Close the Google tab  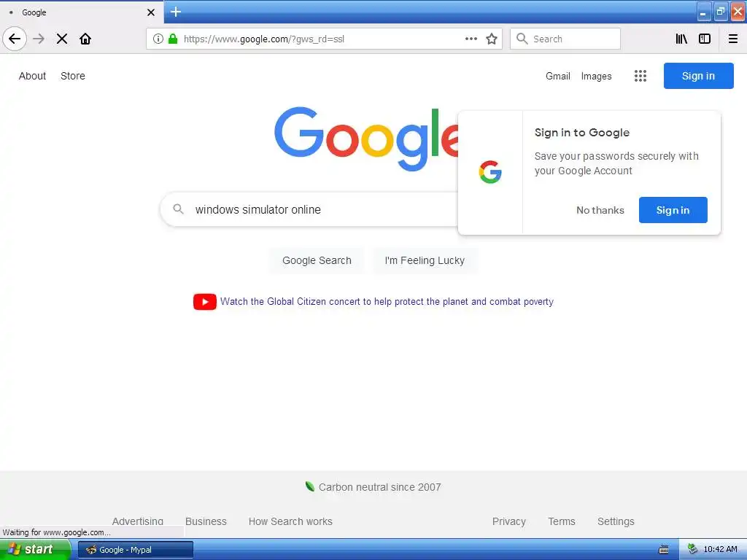tap(151, 12)
